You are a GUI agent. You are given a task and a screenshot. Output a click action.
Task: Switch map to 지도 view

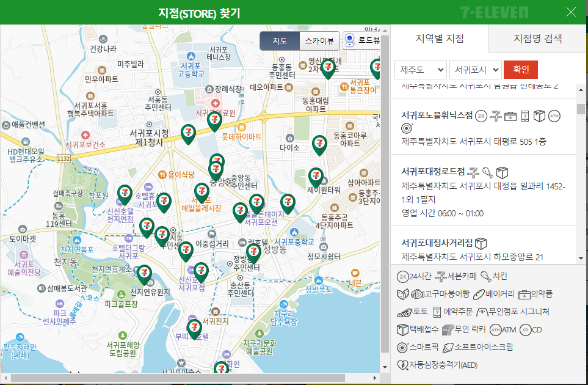[280, 41]
